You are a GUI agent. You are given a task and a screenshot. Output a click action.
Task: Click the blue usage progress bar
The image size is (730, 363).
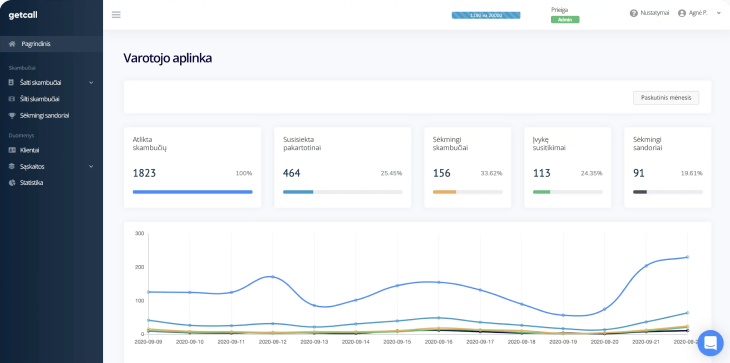(x=486, y=15)
